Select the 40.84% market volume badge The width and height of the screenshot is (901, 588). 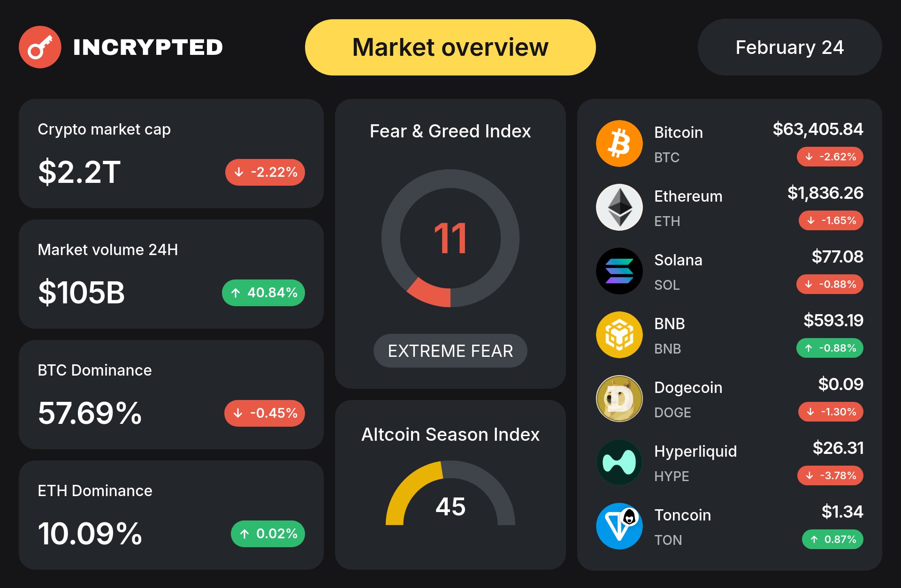[x=263, y=293]
